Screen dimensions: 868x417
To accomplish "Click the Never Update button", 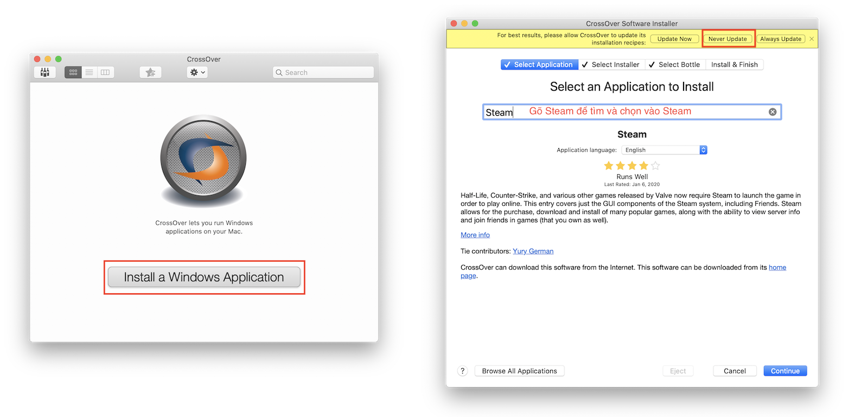I will 727,39.
